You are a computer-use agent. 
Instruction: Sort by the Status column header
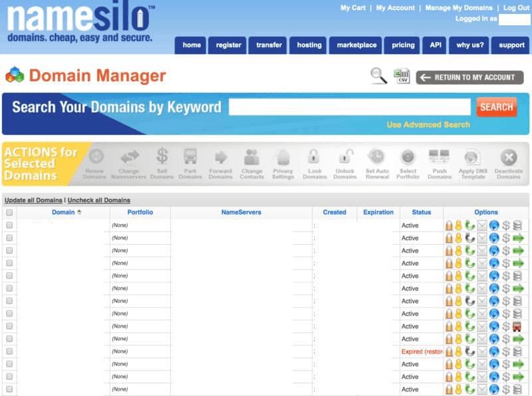click(422, 212)
